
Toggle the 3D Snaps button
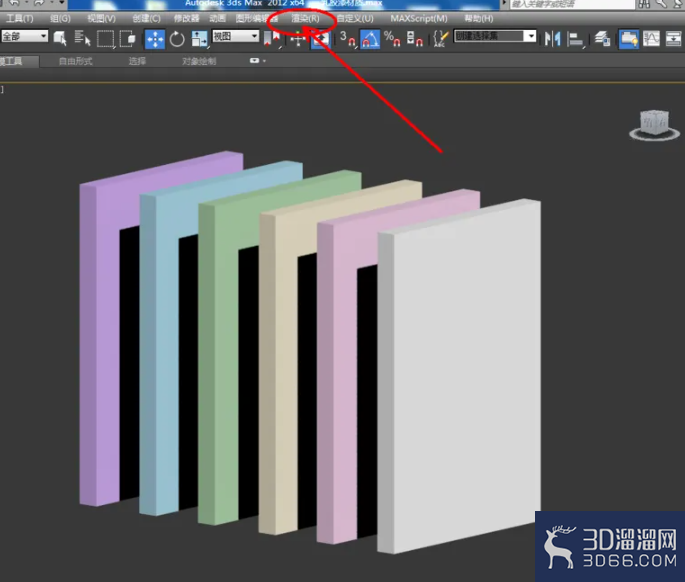348,38
